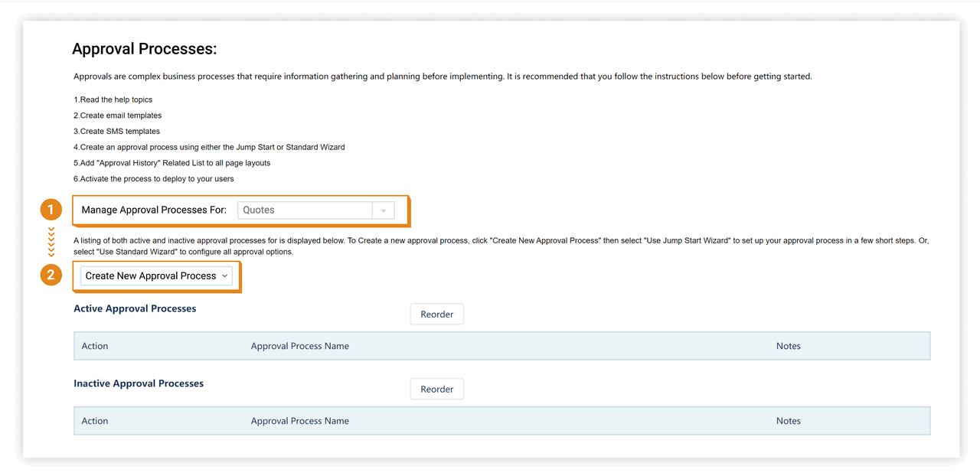This screenshot has height=476, width=980.
Task: Click the orange step 1 badge
Action: (51, 210)
